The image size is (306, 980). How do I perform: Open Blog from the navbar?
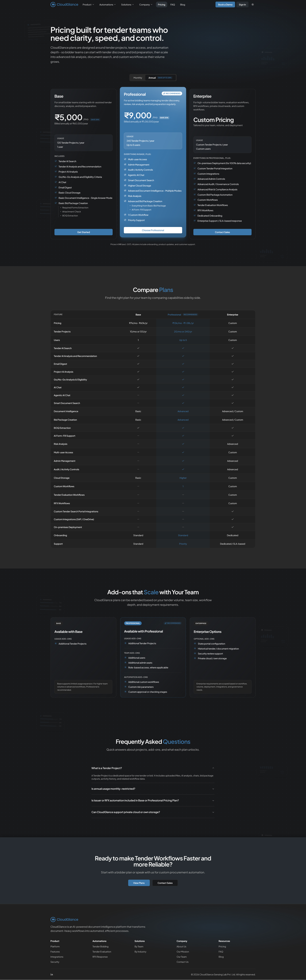(183, 5)
